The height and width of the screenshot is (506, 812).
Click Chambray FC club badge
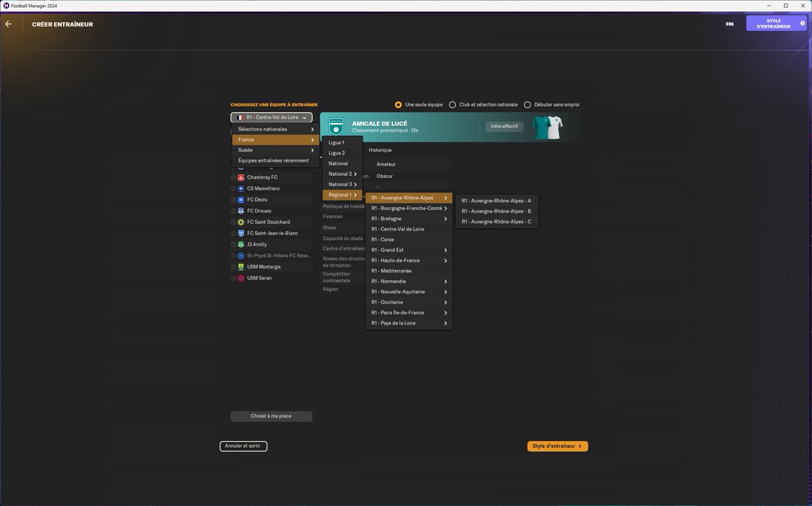(x=241, y=177)
